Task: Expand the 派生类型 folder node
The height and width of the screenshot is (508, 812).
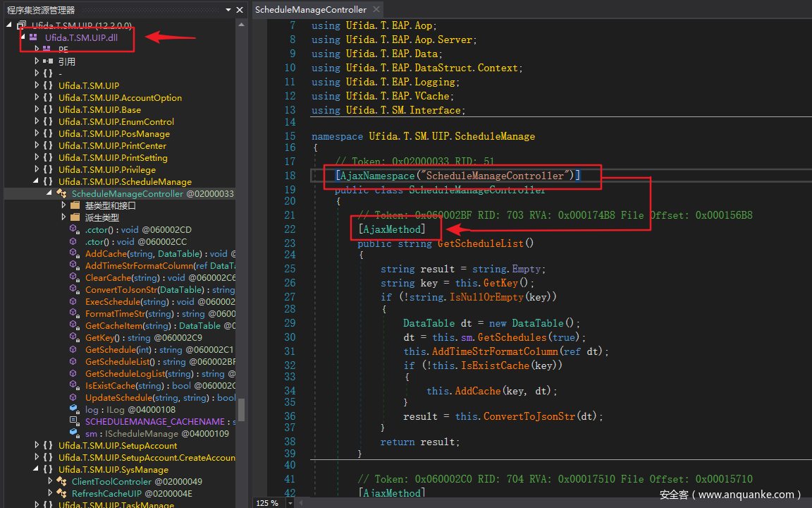Action: pos(63,218)
